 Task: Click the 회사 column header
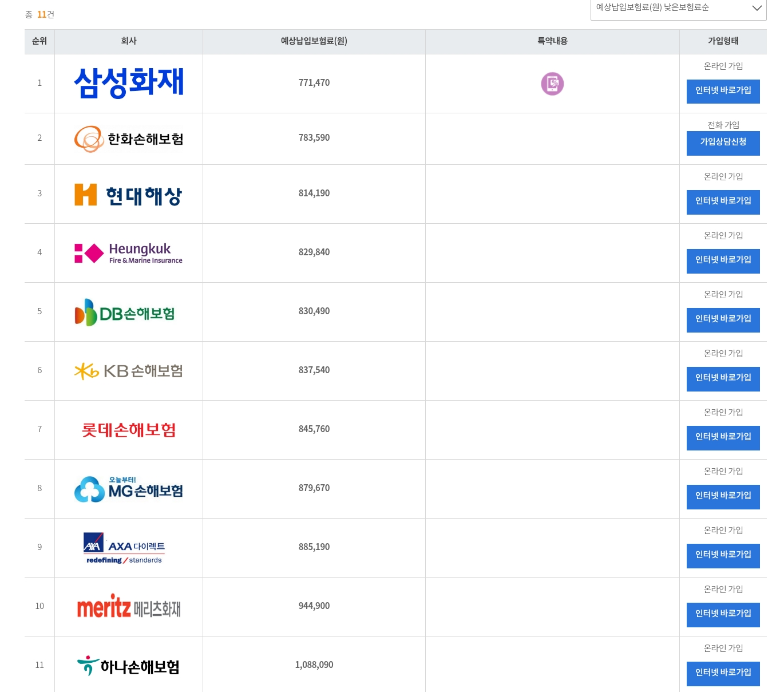[x=129, y=41]
